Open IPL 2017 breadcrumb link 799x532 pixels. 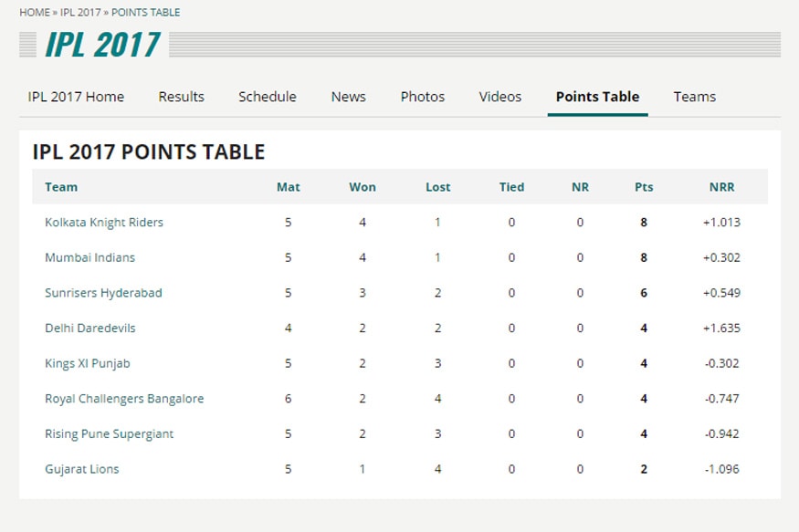point(80,12)
